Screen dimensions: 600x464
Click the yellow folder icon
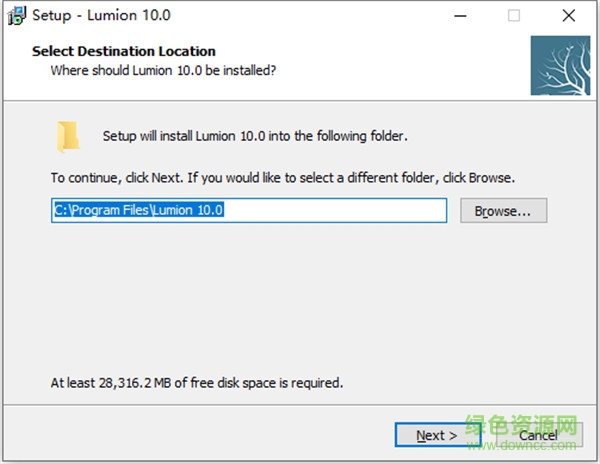[68, 137]
